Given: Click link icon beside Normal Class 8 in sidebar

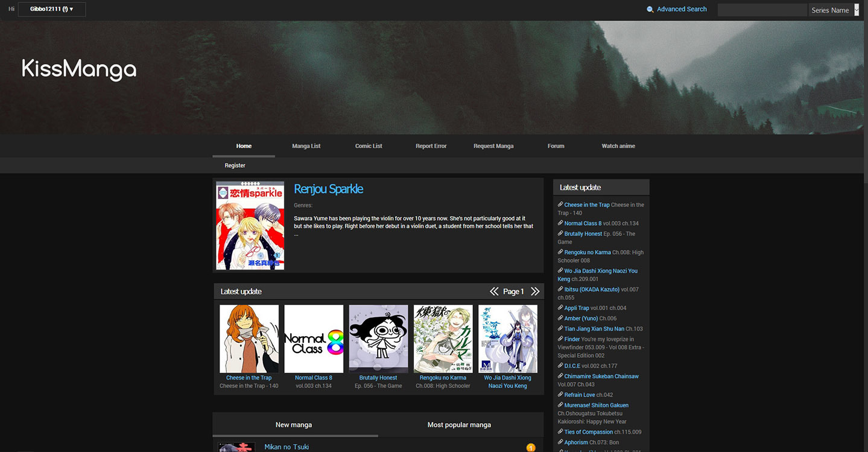Looking at the screenshot, I should point(560,223).
